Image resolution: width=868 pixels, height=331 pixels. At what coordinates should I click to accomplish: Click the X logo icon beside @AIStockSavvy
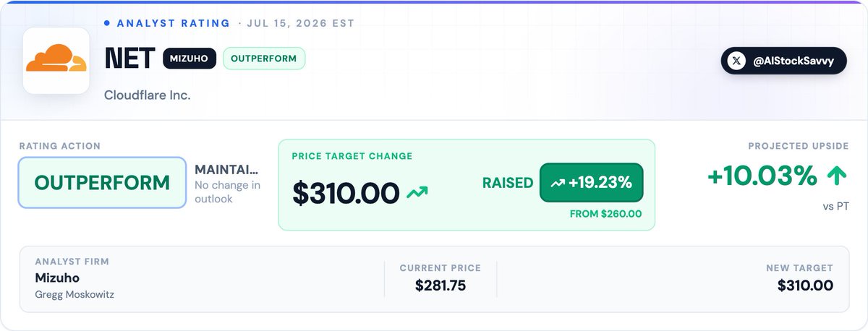coord(736,61)
